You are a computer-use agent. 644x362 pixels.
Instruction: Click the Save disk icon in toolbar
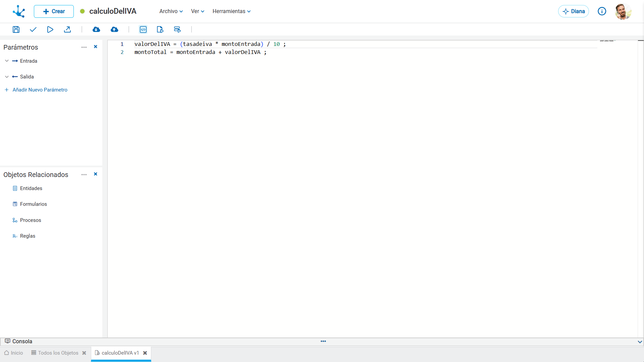[16, 29]
